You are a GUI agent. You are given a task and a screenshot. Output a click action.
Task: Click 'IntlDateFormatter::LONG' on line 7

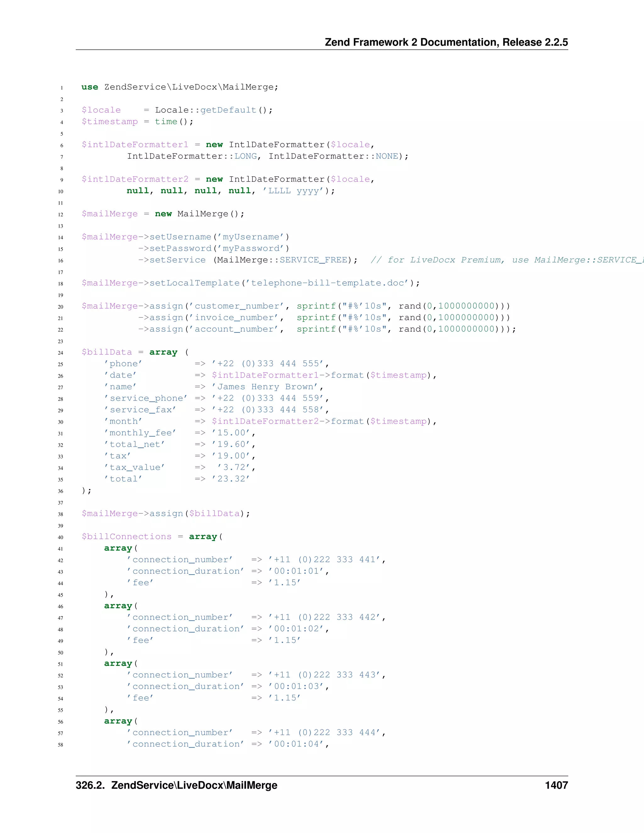(192, 156)
